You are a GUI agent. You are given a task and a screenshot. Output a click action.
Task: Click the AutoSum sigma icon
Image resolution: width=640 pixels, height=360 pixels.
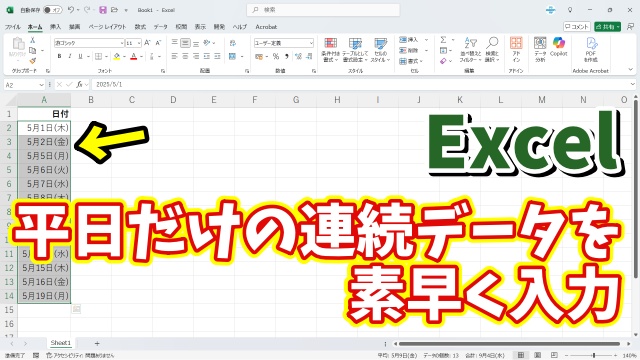tap(443, 40)
